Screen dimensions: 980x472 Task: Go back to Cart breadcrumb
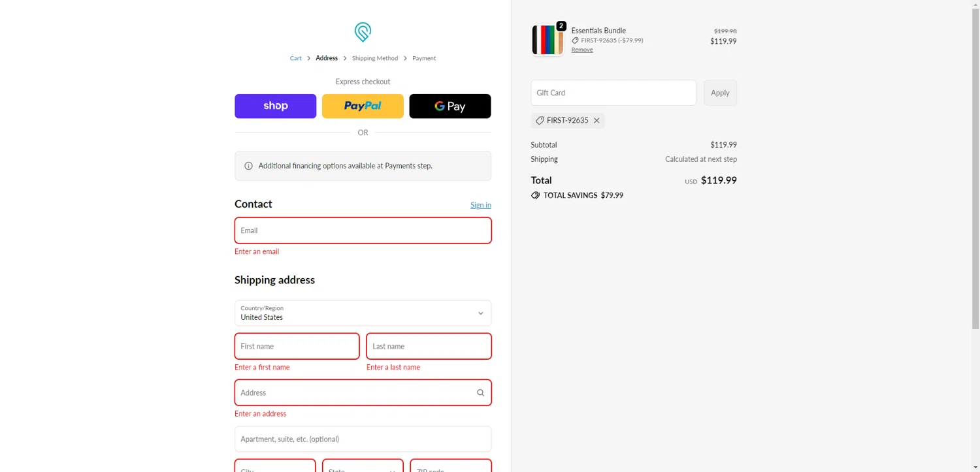(295, 58)
